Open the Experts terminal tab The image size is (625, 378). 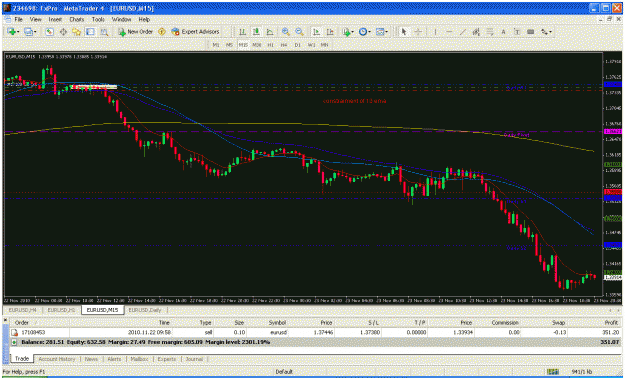pos(167,359)
